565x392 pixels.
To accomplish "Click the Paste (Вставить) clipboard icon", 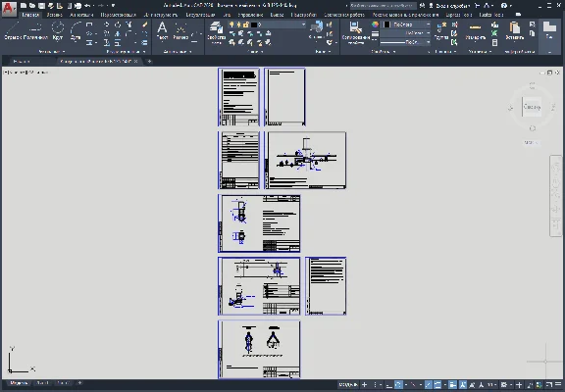I will click(x=515, y=30).
